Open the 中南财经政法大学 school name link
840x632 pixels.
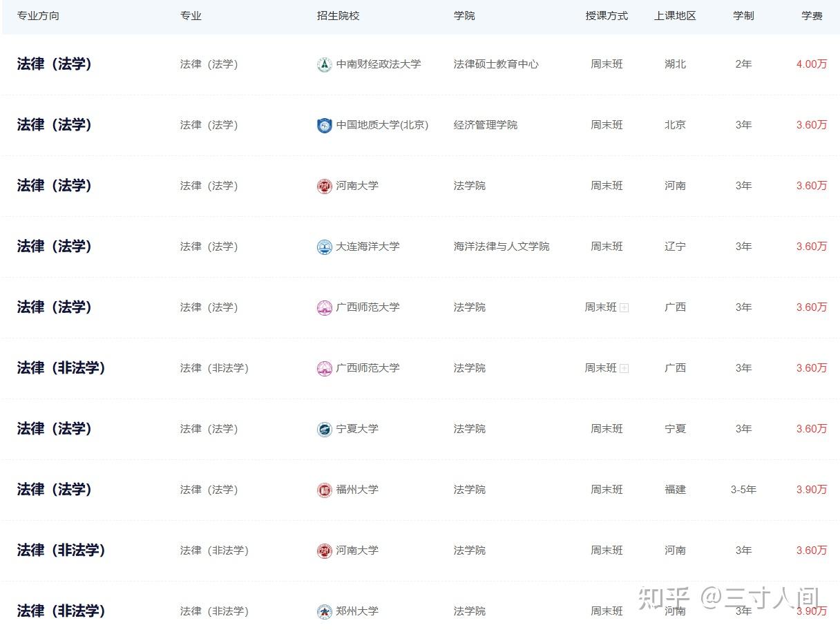[x=379, y=64]
